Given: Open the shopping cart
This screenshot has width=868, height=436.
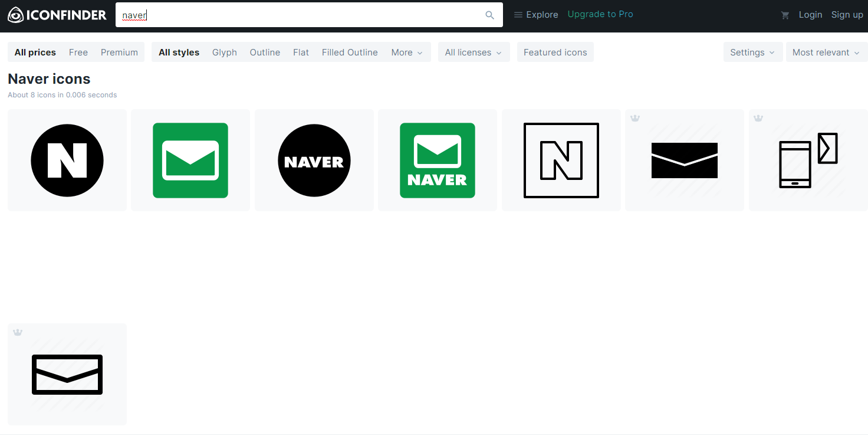Looking at the screenshot, I should click(785, 15).
